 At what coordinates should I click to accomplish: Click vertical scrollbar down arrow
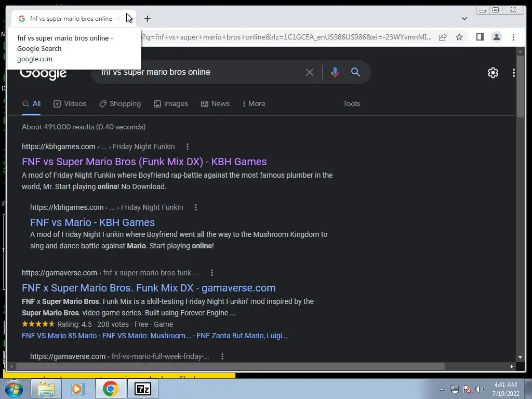pos(520,357)
